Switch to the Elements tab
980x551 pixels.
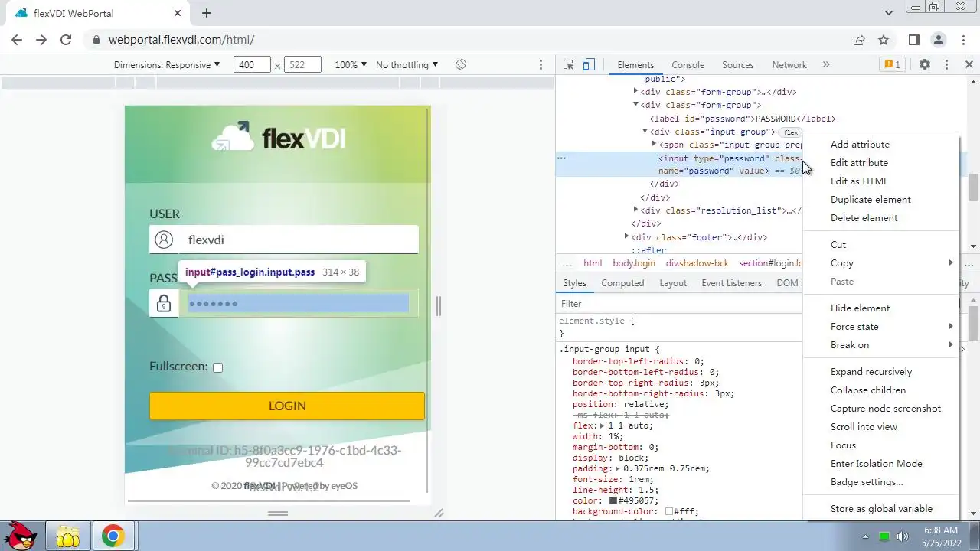click(635, 65)
